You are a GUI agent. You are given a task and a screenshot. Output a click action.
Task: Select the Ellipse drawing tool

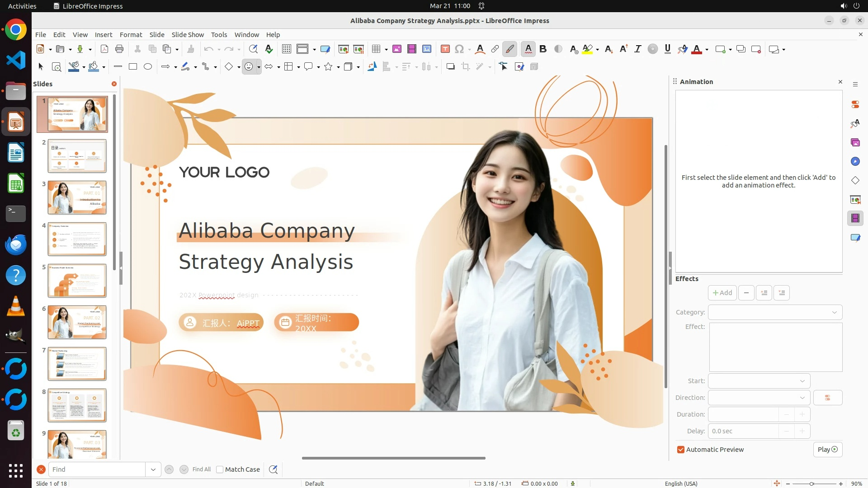pos(148,67)
